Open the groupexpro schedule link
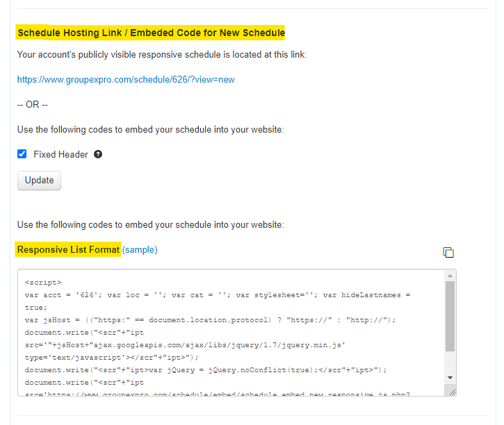This screenshot has height=425, width=504. [126, 80]
